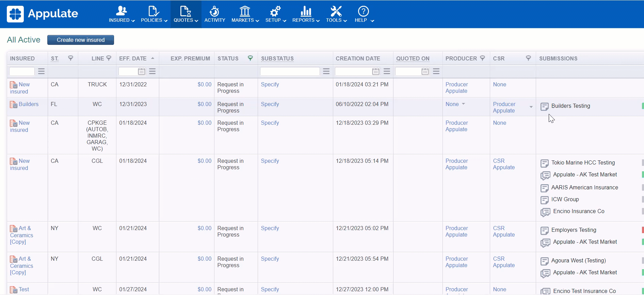Screen dimensions: 644x295
Task: Click the Tokio Marine HCC Testing message icon
Action: pyautogui.click(x=544, y=163)
